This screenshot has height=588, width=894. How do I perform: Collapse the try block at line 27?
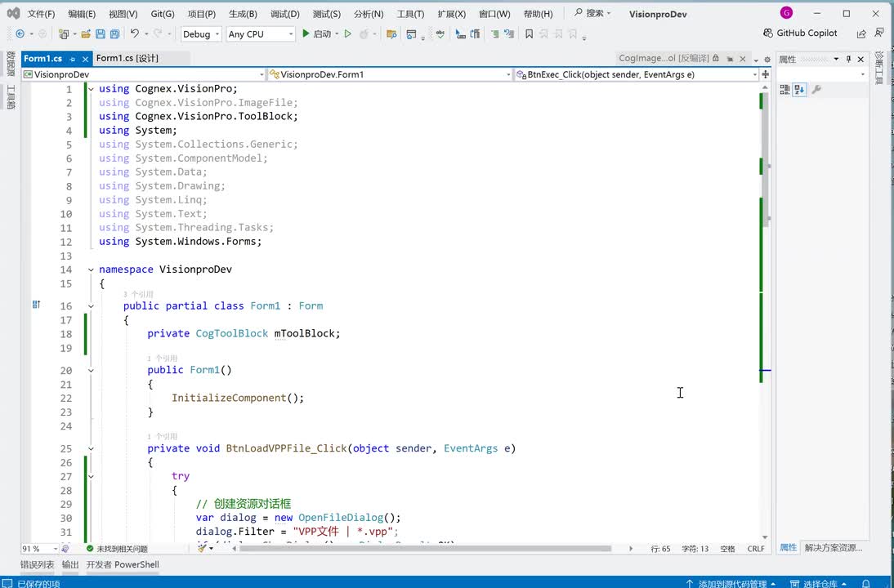pyautogui.click(x=91, y=476)
